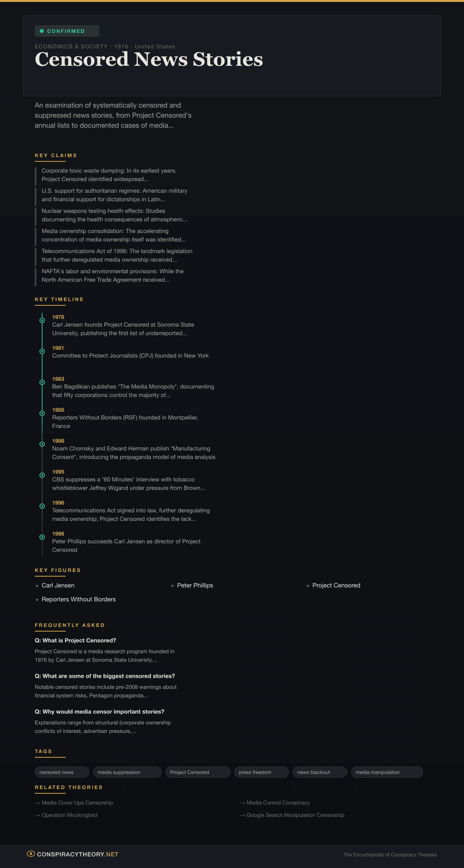The image size is (464, 868).
Task: Click the Carl Jensen key figure
Action: [58, 586]
